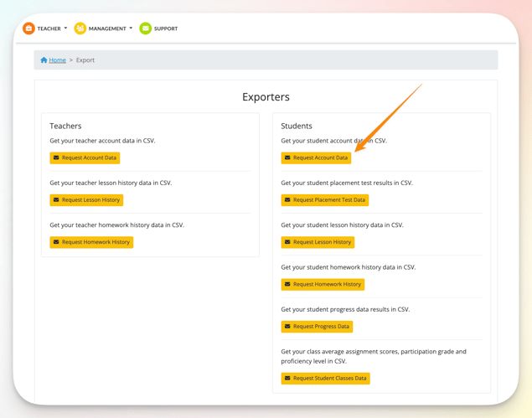Screen dimensions: 532x418
Task: Click the orange Teacher briefcase icon
Action: click(28, 28)
